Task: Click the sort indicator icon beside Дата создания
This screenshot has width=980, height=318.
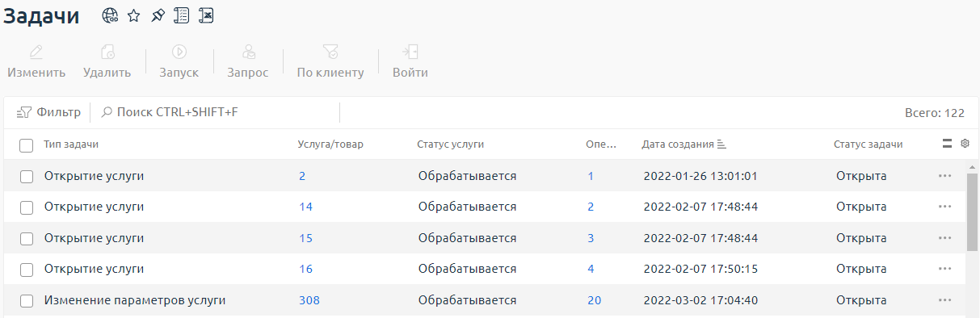Action: coord(722,144)
